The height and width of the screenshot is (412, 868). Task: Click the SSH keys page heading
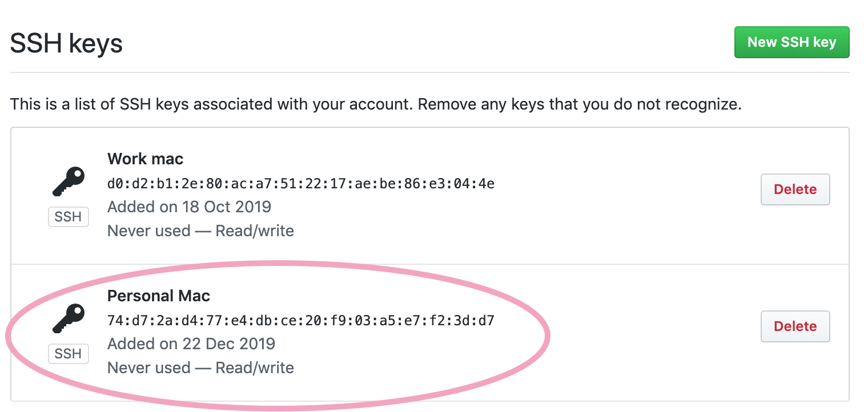click(67, 43)
